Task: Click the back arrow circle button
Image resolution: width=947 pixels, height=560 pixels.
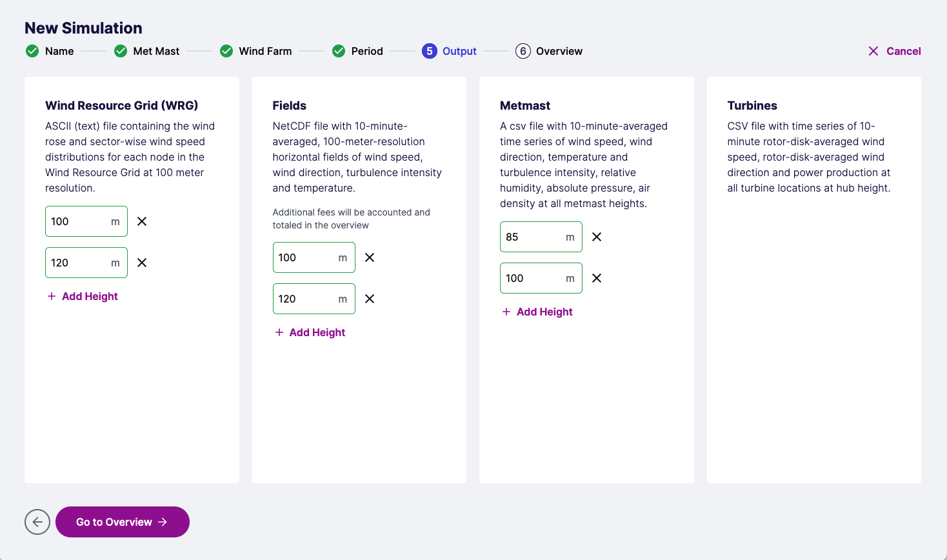Action: pyautogui.click(x=37, y=522)
